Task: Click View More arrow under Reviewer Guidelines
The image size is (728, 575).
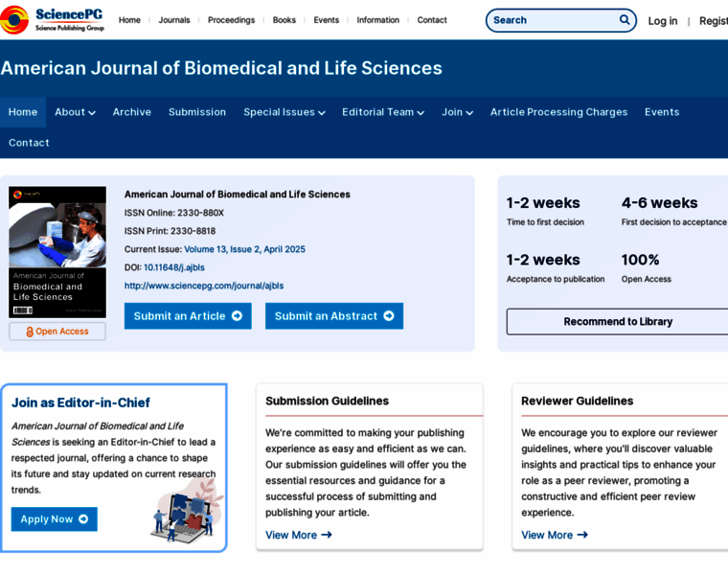Action: tap(582, 535)
